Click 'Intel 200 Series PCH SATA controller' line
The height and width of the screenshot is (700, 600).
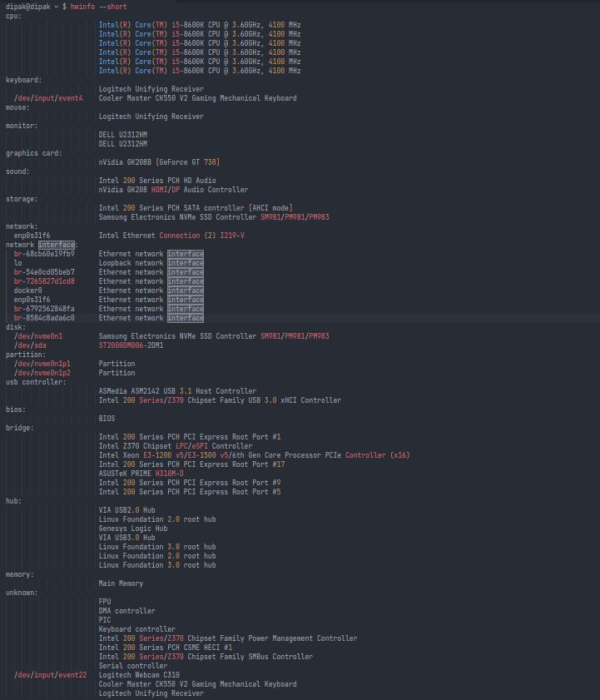pos(196,208)
